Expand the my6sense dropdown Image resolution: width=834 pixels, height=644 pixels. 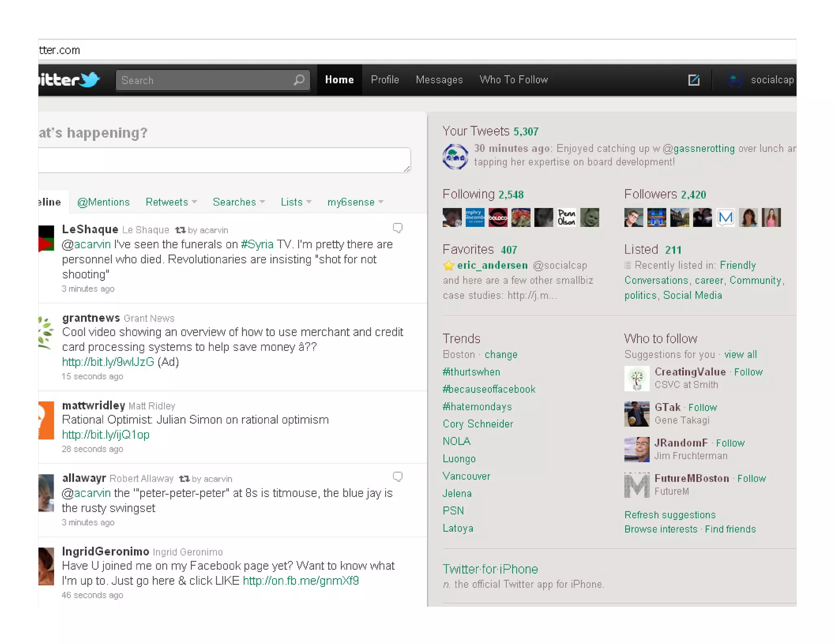click(x=355, y=202)
